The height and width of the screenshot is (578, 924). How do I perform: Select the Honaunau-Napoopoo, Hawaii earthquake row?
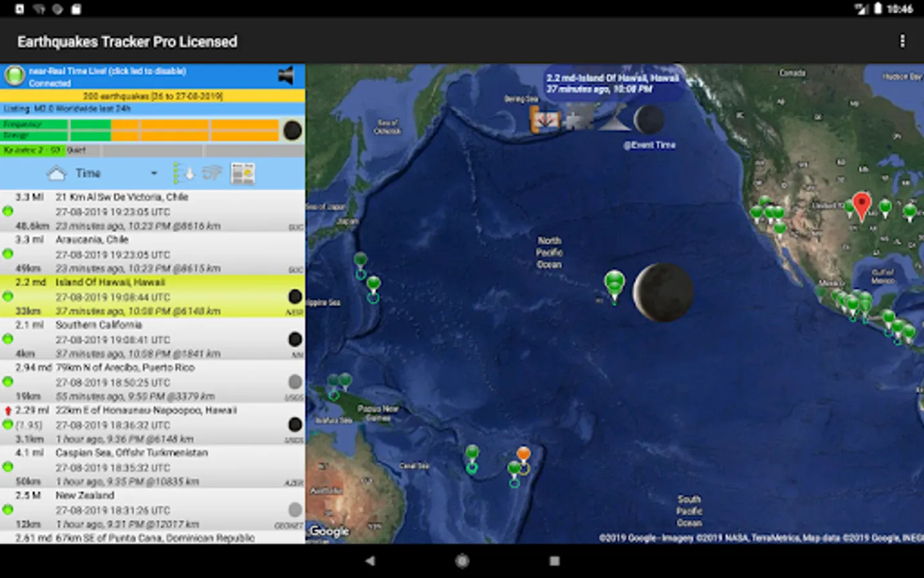click(153, 424)
